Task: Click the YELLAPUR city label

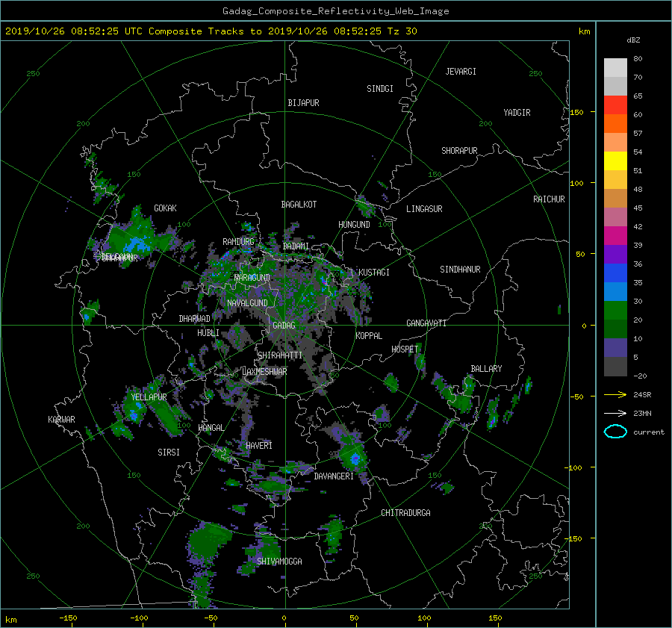Action: point(149,397)
